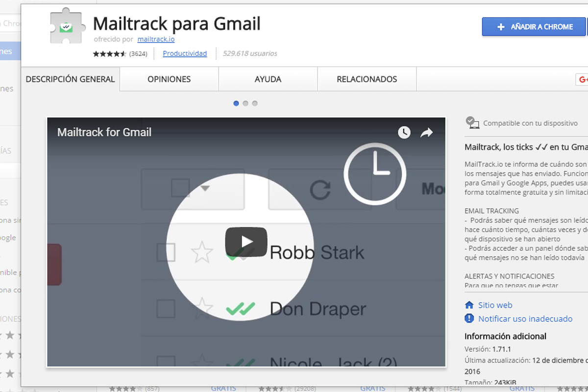This screenshot has width=588, height=392.
Task: Play the Mailtrack for Gmail video
Action: tap(246, 241)
